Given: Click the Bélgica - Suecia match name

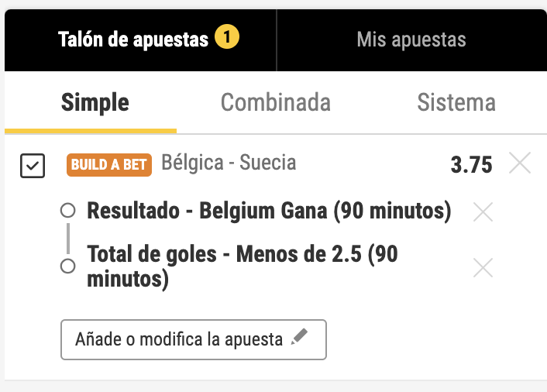Looking at the screenshot, I should pos(229,163).
